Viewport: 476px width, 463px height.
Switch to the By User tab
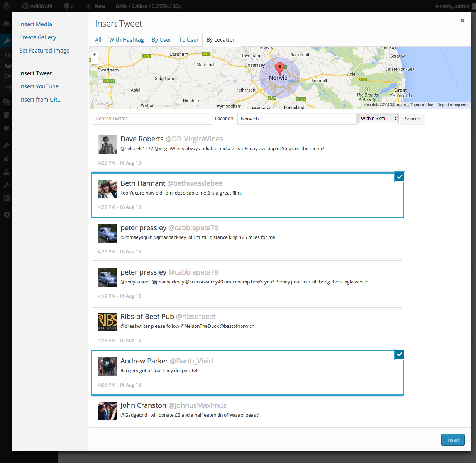(x=161, y=40)
